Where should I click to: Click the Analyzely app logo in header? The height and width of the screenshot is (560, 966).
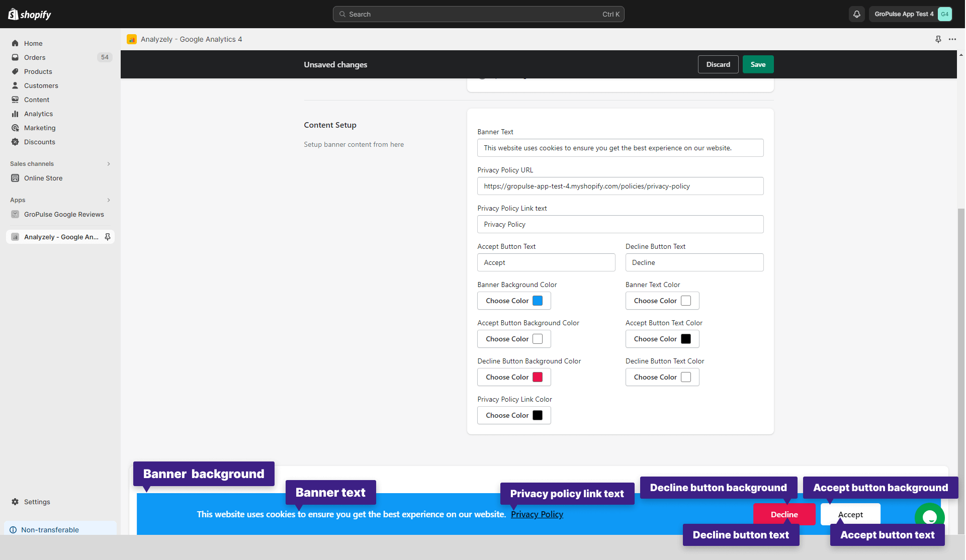[x=132, y=39]
